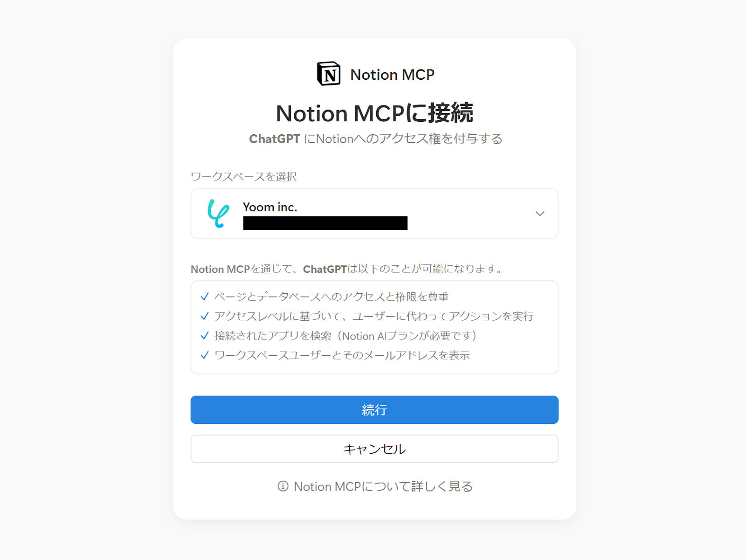Click the ワークスペースを選択 label
The width and height of the screenshot is (746, 560).
point(244,177)
